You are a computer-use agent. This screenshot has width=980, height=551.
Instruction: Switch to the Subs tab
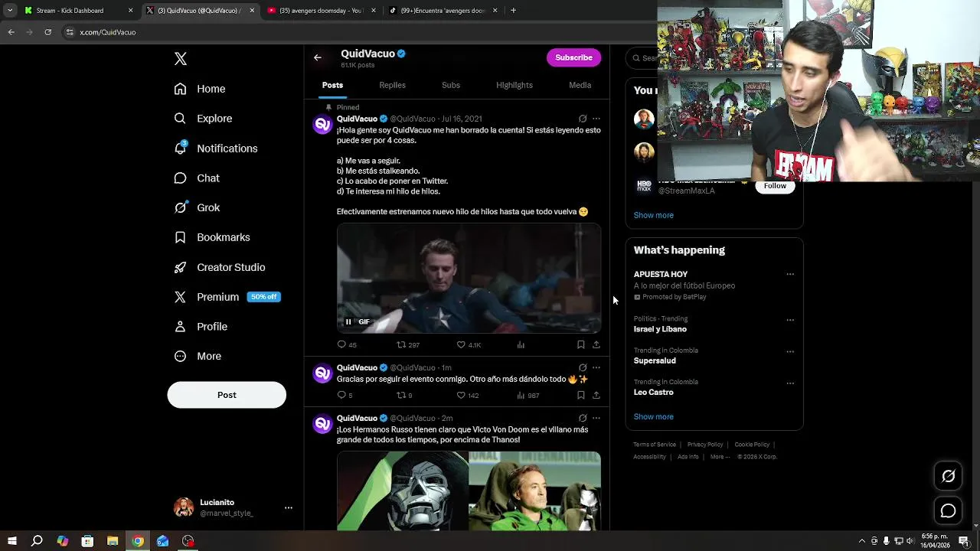tap(451, 85)
